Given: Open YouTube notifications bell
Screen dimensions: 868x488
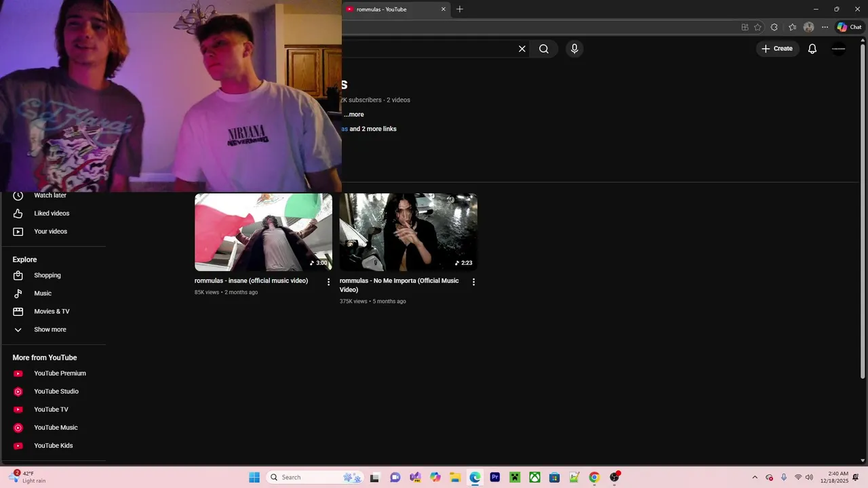Looking at the screenshot, I should pyautogui.click(x=812, y=49).
